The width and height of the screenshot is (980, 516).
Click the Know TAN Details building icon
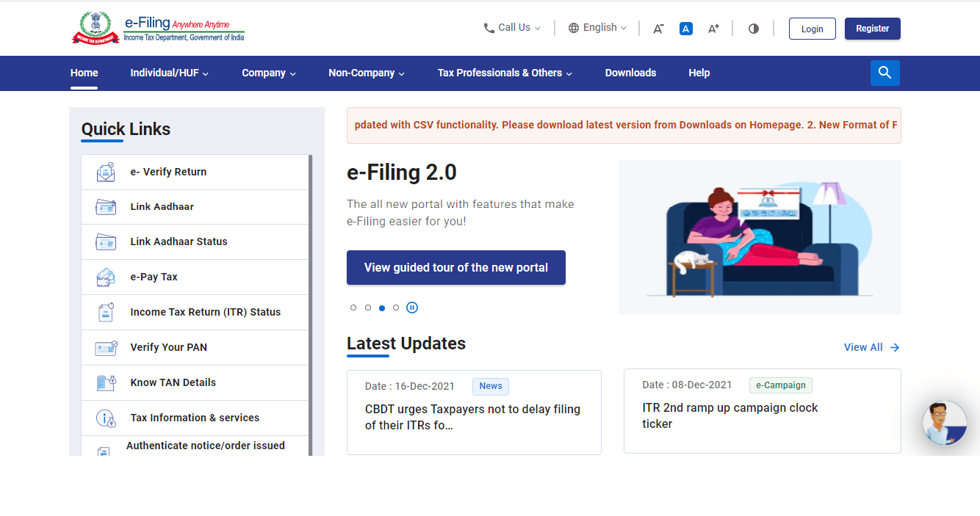point(106,382)
